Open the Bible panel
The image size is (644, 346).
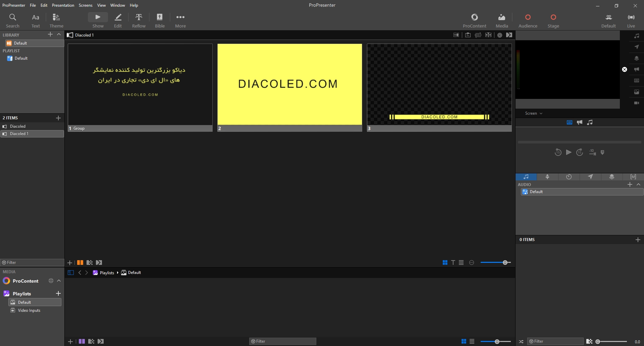point(160,21)
